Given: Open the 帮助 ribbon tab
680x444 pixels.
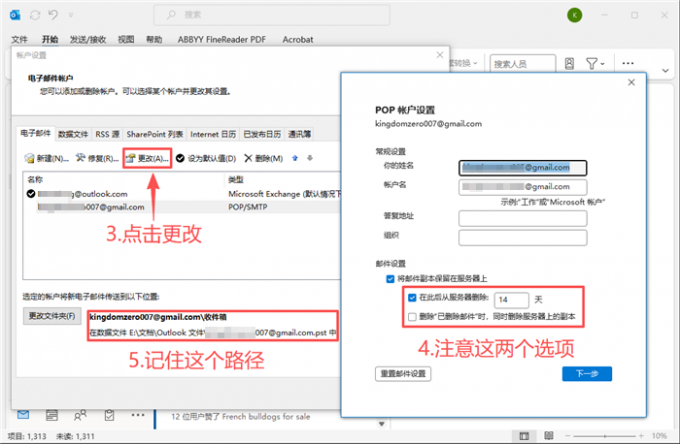Looking at the screenshot, I should 154,39.
